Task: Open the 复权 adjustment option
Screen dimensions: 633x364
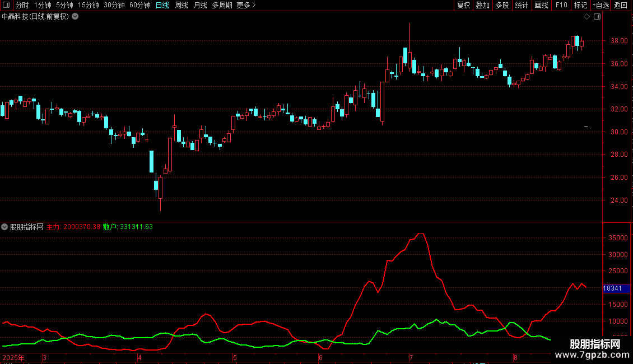Action: click(x=463, y=5)
